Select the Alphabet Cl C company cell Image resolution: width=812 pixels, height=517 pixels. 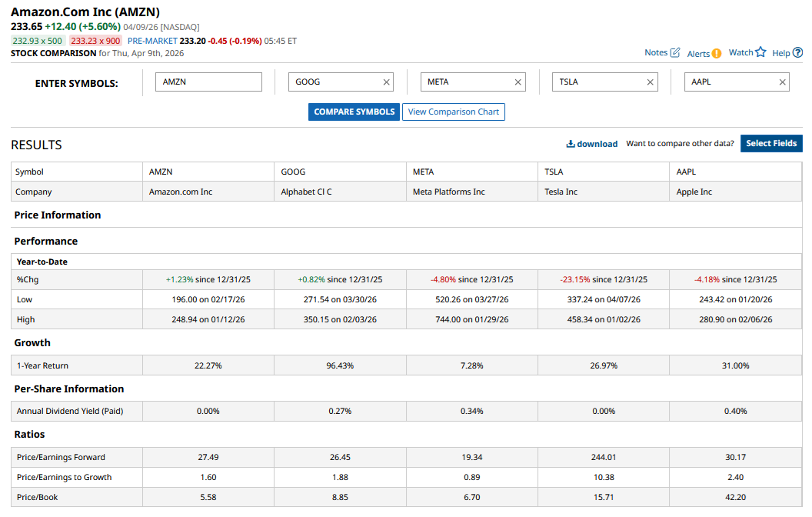click(307, 192)
